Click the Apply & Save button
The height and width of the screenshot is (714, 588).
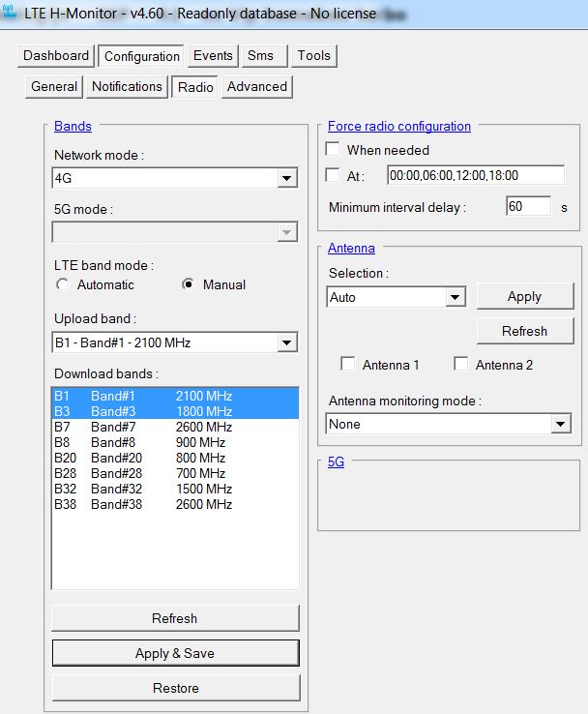pos(175,653)
